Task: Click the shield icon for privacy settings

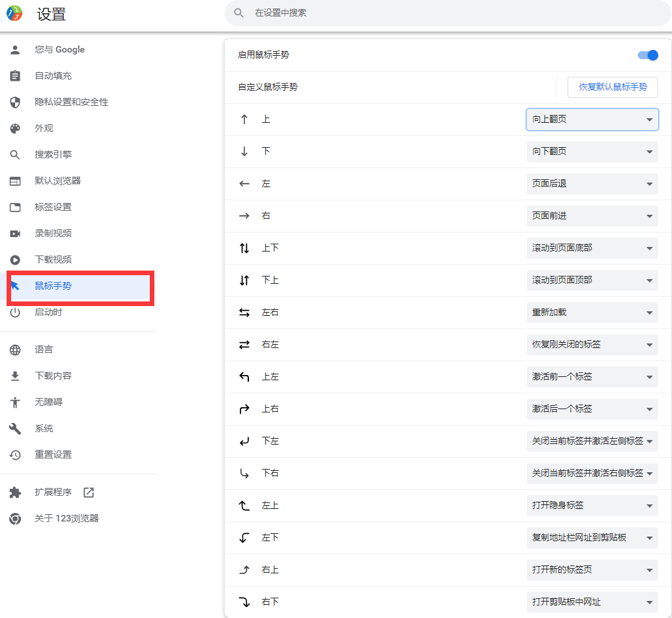Action: [x=15, y=102]
